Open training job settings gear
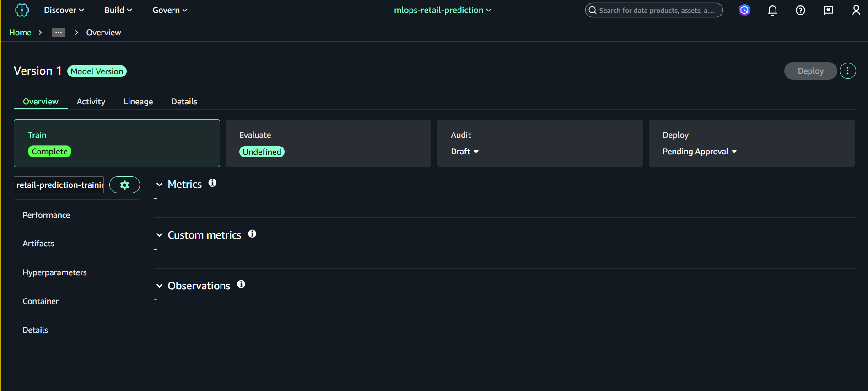Viewport: 868px width, 391px height. [x=124, y=185]
